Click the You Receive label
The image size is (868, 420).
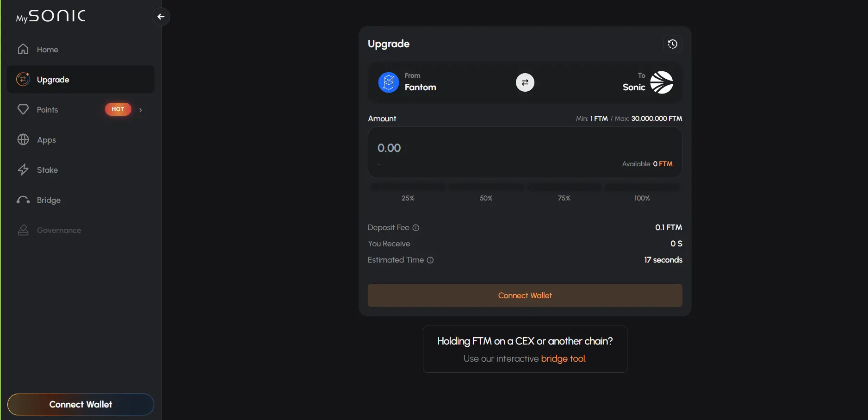(389, 244)
